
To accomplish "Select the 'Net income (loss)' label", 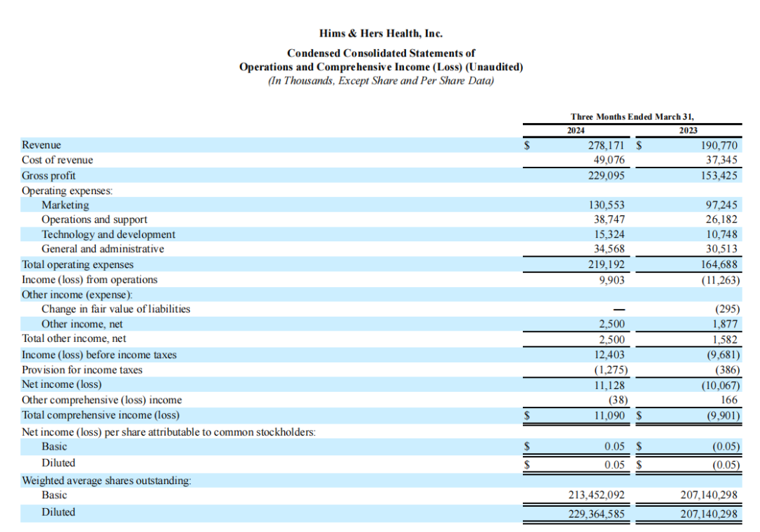I will point(61,384).
